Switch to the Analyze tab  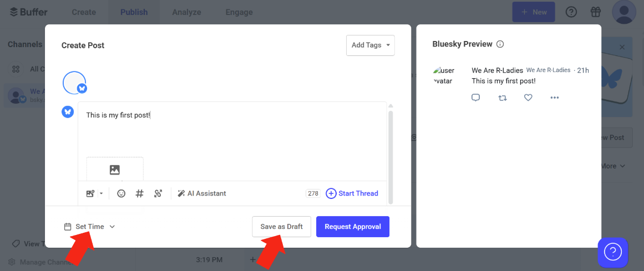(186, 12)
